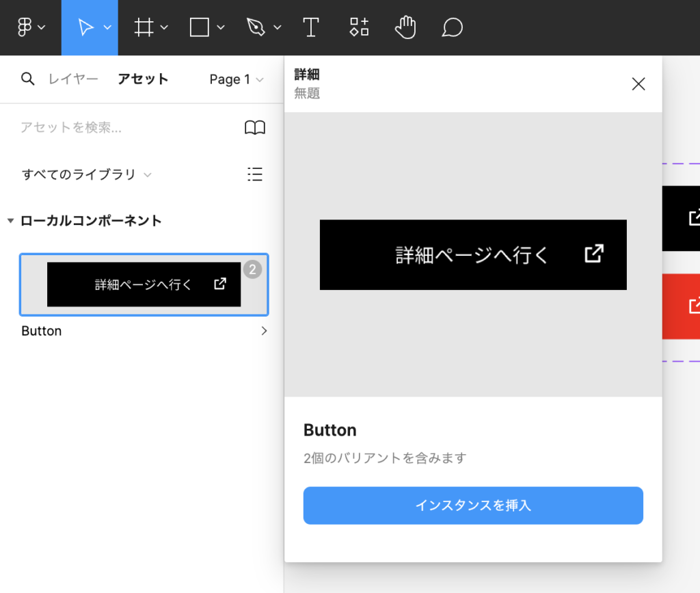
Task: Select the Rectangle shape tool
Action: pos(199,27)
